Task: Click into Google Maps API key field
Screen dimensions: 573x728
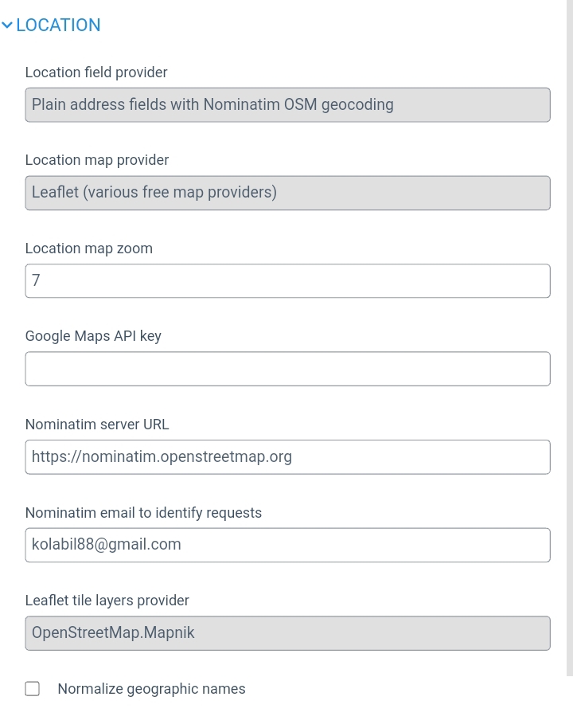Action: [287, 369]
